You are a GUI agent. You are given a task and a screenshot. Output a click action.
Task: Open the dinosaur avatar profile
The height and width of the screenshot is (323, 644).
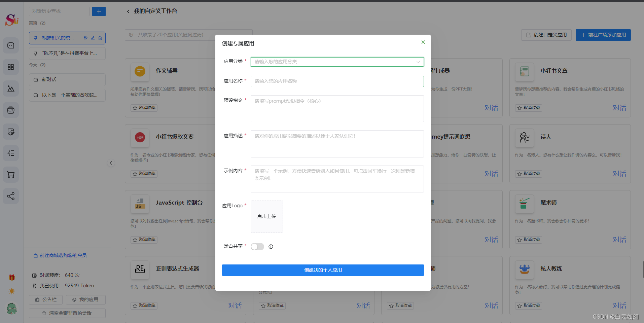[12, 309]
